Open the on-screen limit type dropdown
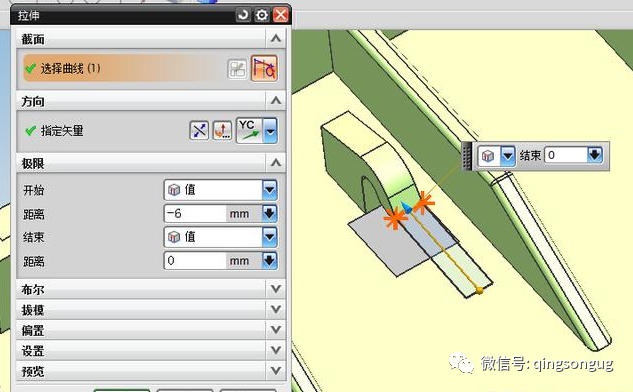Image resolution: width=633 pixels, height=392 pixels. point(508,156)
